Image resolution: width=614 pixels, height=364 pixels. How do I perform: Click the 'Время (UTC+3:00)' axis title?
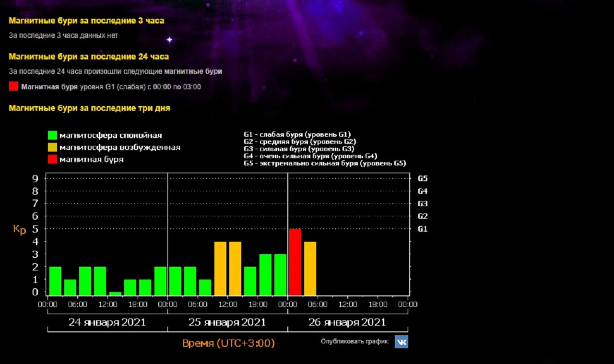click(228, 343)
